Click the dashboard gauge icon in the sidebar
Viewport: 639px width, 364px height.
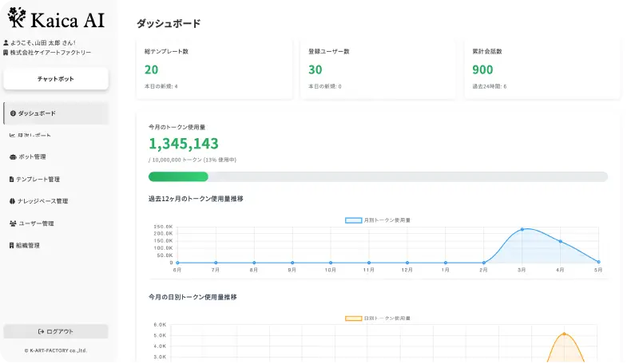(13, 113)
